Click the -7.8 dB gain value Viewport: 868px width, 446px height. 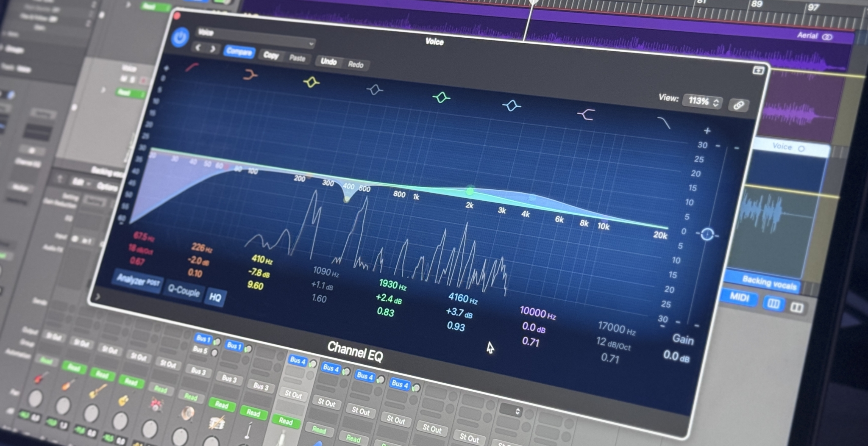coord(259,272)
